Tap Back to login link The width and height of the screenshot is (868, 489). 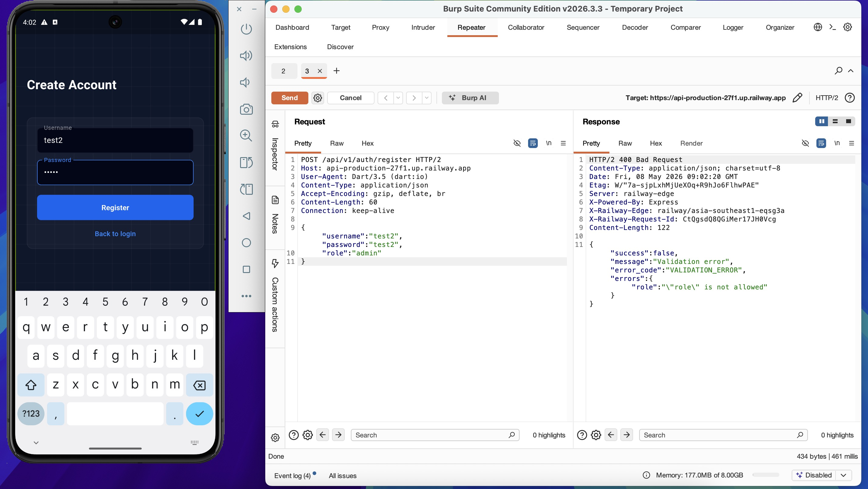click(x=115, y=234)
